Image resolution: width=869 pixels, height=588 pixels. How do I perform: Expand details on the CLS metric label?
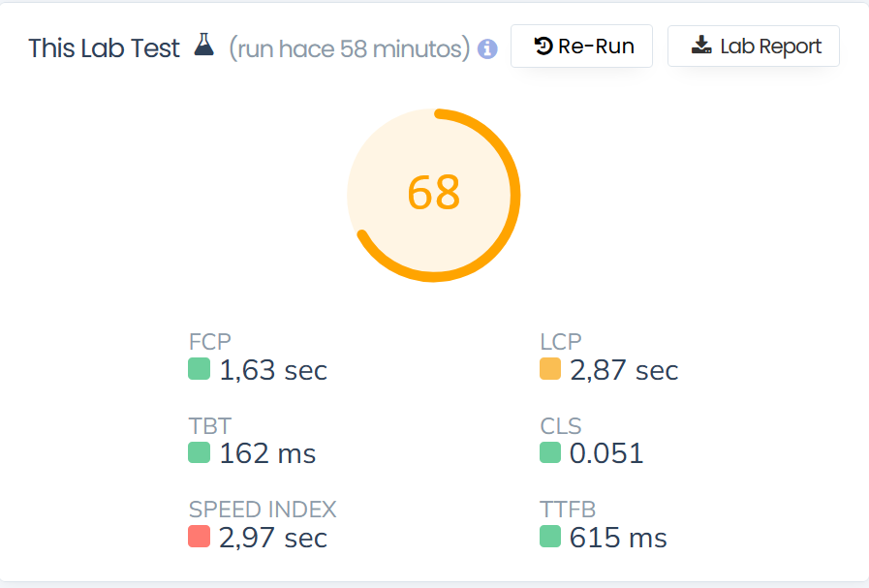560,426
